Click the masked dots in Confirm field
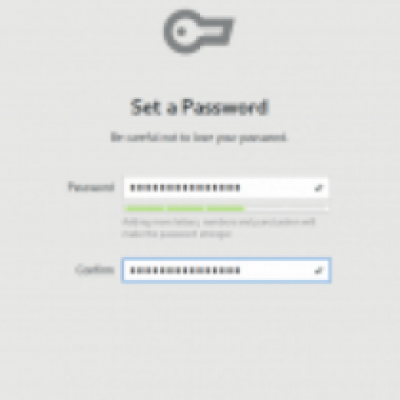This screenshot has height=400, width=400. 185,270
